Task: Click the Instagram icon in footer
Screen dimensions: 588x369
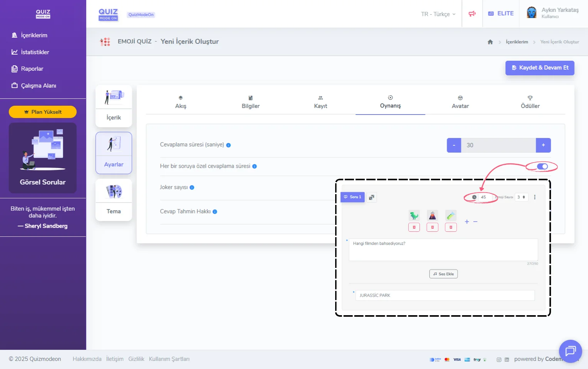Action: [x=499, y=360]
